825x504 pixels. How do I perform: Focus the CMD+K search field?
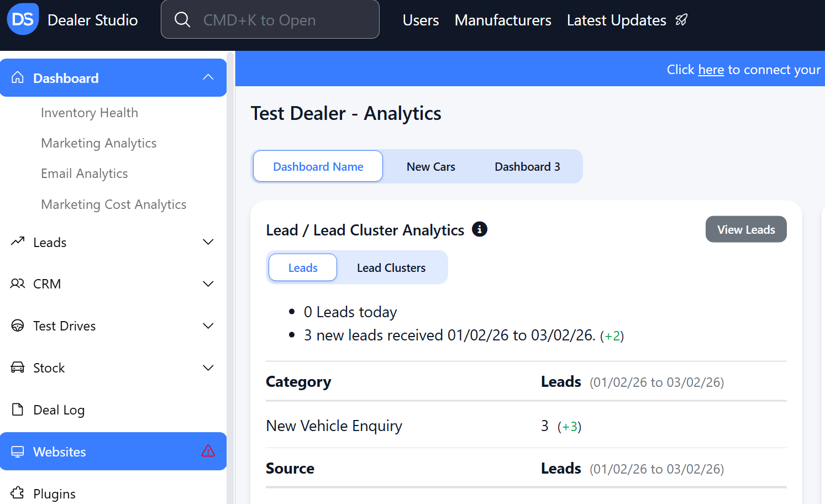270,19
